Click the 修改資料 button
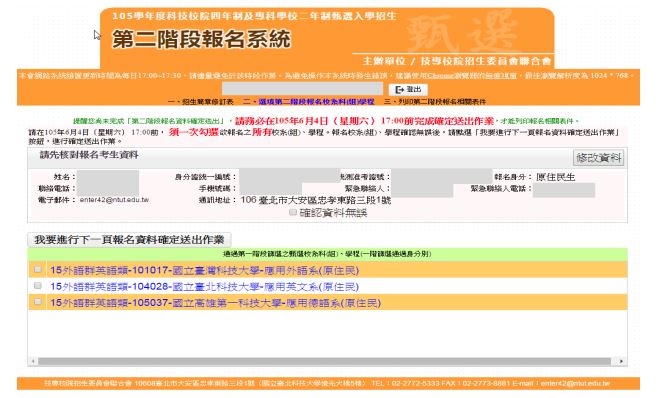The width and height of the screenshot is (659, 398). click(598, 158)
